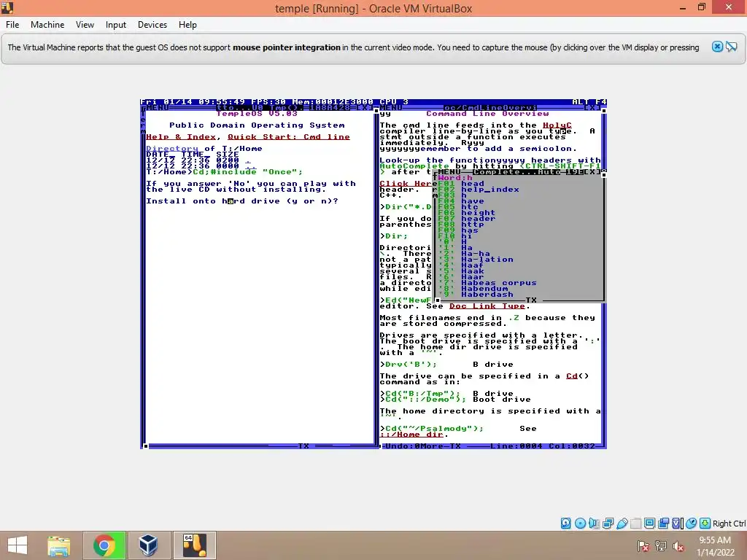This screenshot has height=560, width=747.
Task: Click the 'Click Here' link
Action: coord(406,184)
